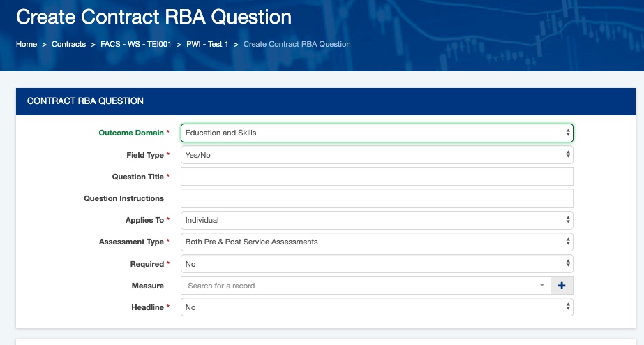Select the 'Outcome Domain' field label
This screenshot has height=345, width=644.
131,133
